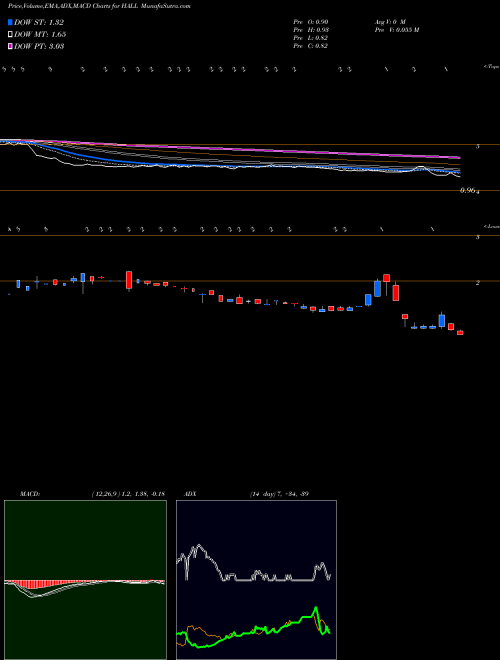Click the tallest blue candlestick near the peak
500x660 pixels.
click(378, 288)
